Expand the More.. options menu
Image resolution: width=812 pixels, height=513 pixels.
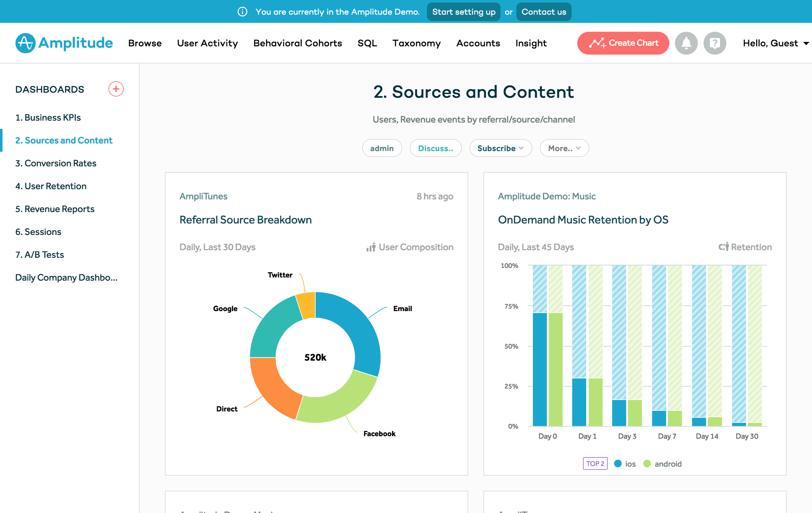564,148
